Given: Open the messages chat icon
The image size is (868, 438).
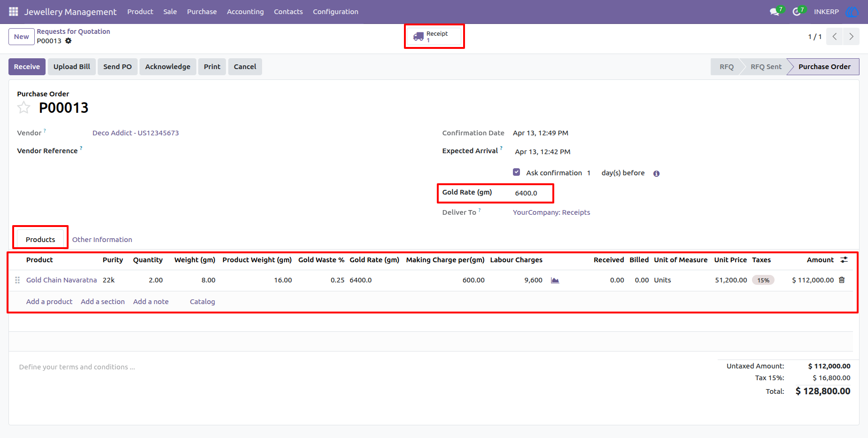Looking at the screenshot, I should pos(775,12).
